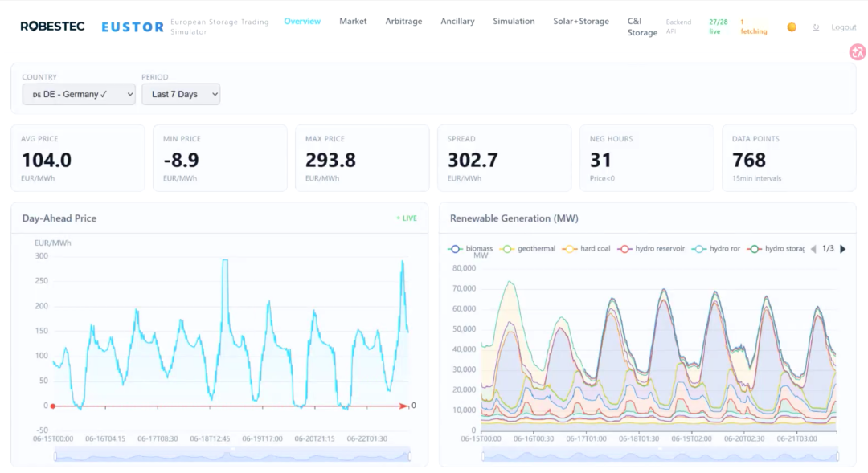Open the Country dropdown showing Germany
This screenshot has height=473, width=868.
79,94
